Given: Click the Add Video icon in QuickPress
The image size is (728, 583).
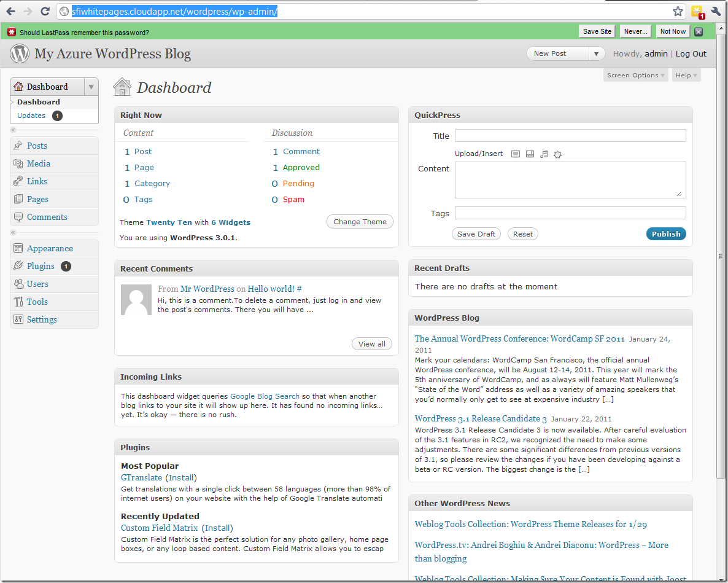Looking at the screenshot, I should click(530, 154).
